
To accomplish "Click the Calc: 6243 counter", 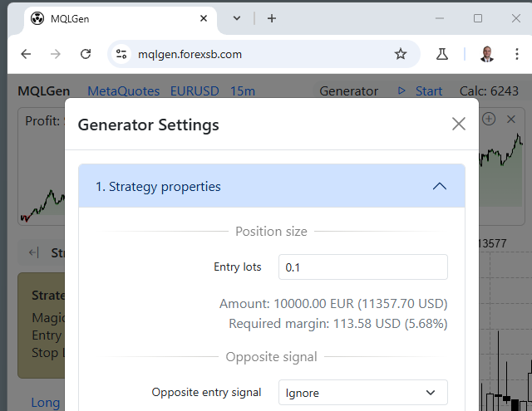I will pyautogui.click(x=489, y=91).
